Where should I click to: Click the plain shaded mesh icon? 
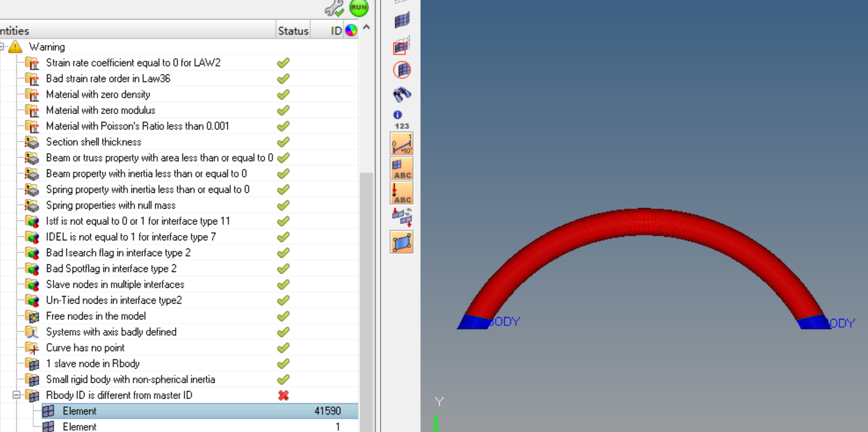[x=401, y=20]
